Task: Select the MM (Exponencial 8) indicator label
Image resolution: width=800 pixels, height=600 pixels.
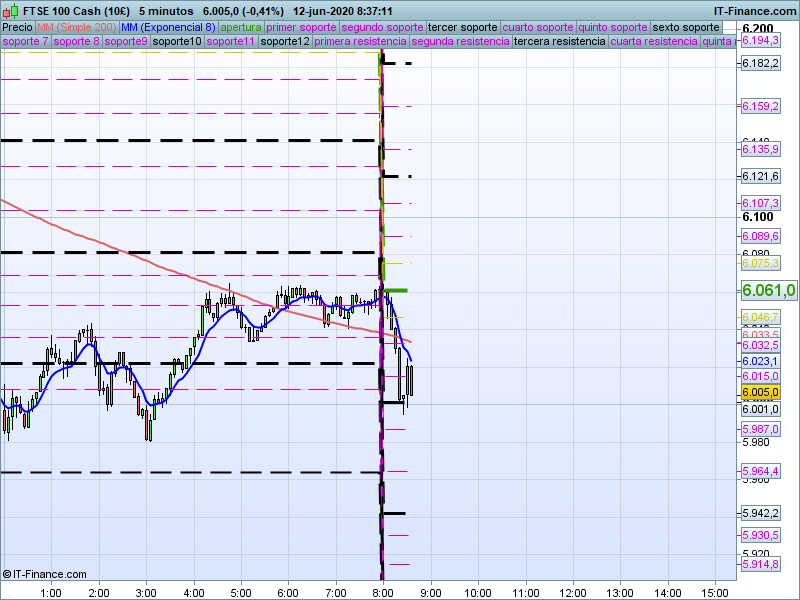Action: pyautogui.click(x=168, y=28)
